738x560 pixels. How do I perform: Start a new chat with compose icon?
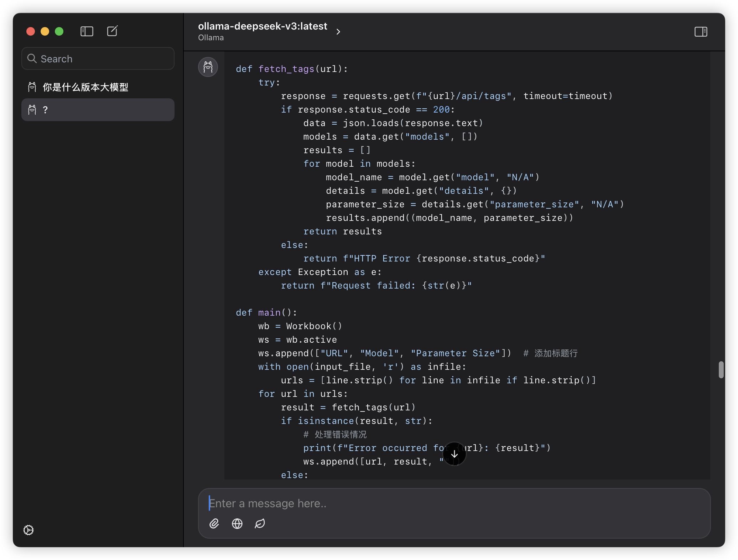(x=112, y=31)
